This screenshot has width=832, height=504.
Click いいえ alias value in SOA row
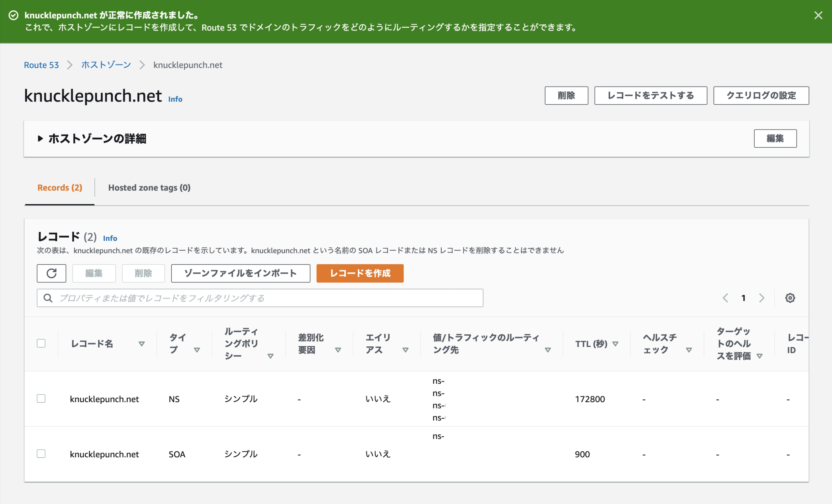coord(378,454)
